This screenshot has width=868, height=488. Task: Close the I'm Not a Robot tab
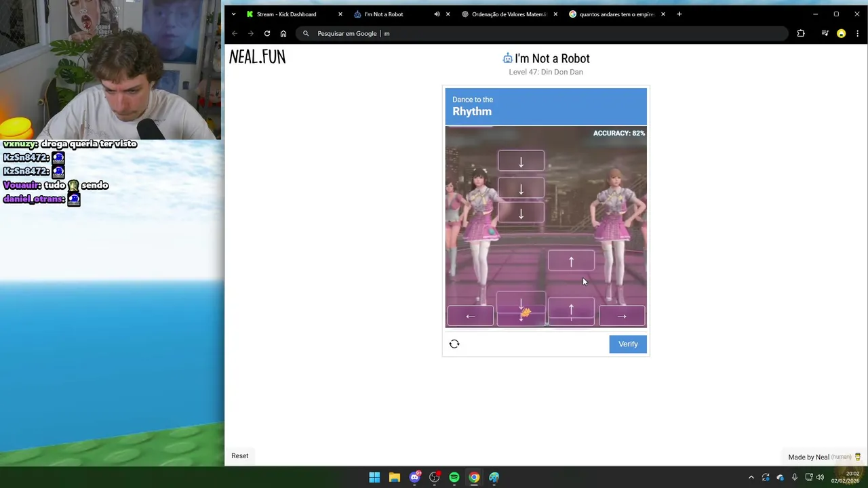coord(448,14)
